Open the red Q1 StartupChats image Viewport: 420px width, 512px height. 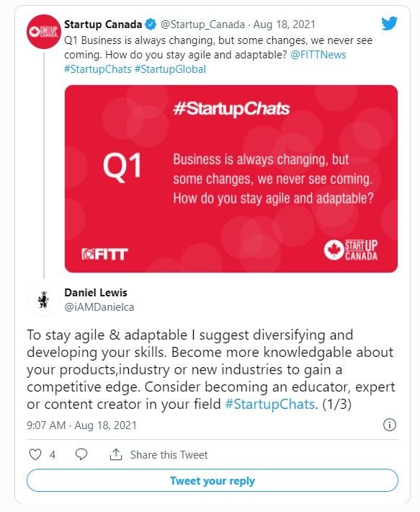tap(231, 179)
